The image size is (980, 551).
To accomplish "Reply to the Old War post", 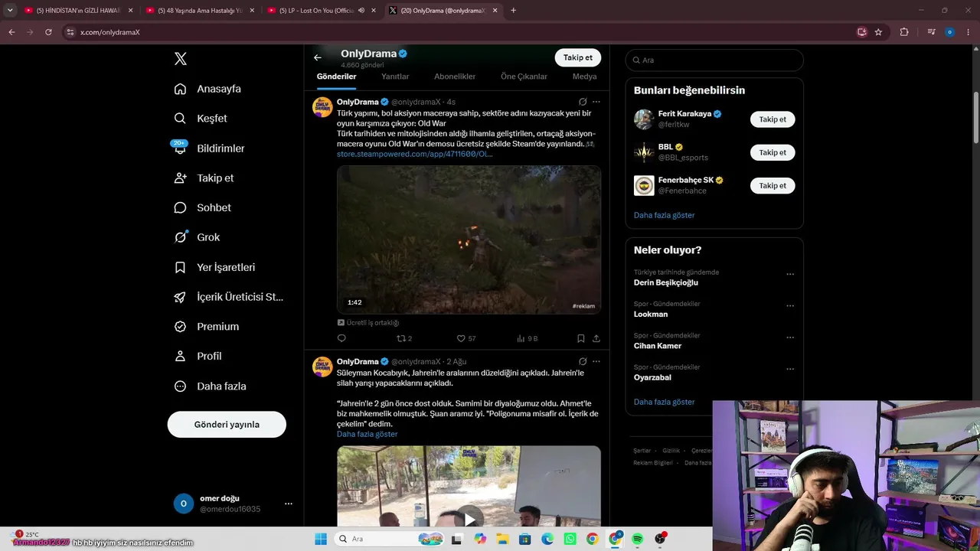I will 341,338.
